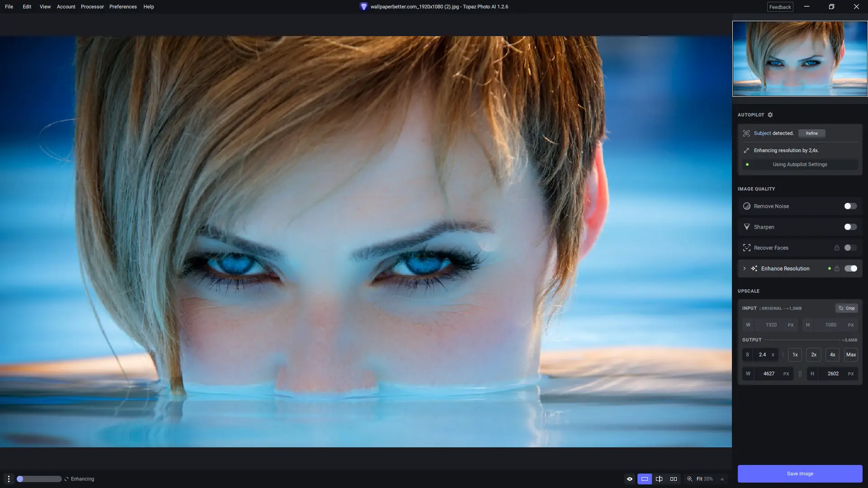
Task: Switch to split slider comparison view
Action: click(659, 479)
